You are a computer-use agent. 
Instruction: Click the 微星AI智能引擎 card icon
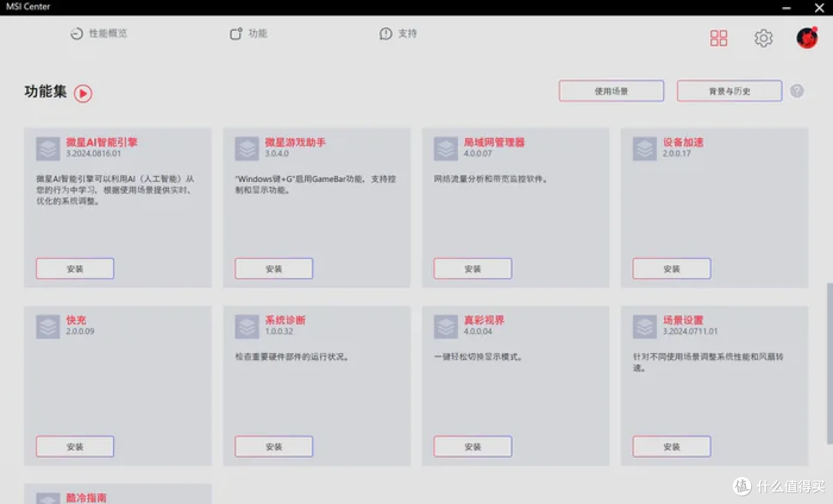point(48,149)
